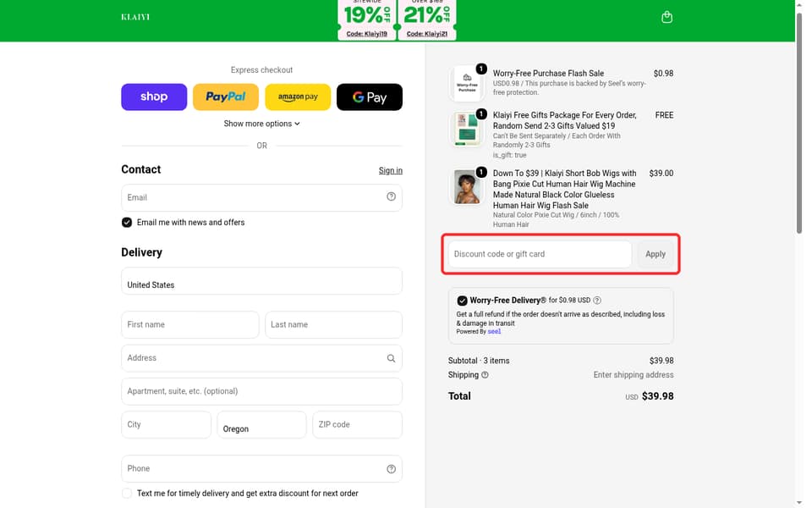This screenshot has height=508, width=812.
Task: Check Text me for timely delivery checkbox
Action: [x=127, y=494]
